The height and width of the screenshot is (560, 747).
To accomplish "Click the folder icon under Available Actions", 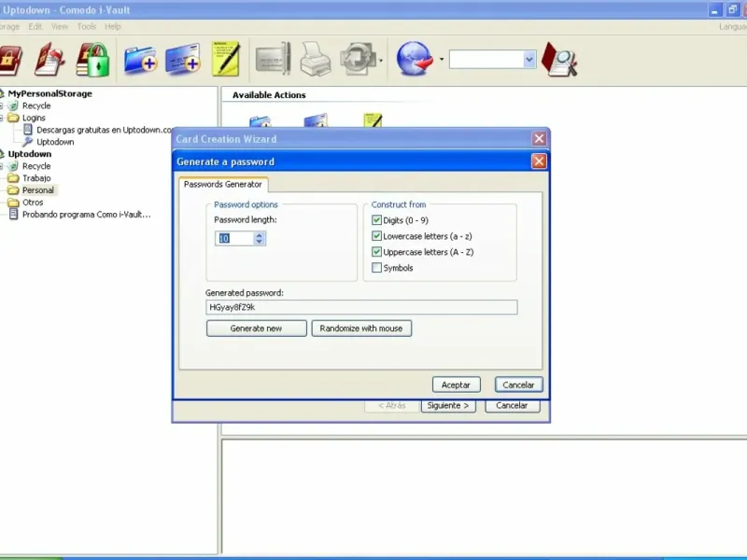I will pyautogui.click(x=260, y=121).
